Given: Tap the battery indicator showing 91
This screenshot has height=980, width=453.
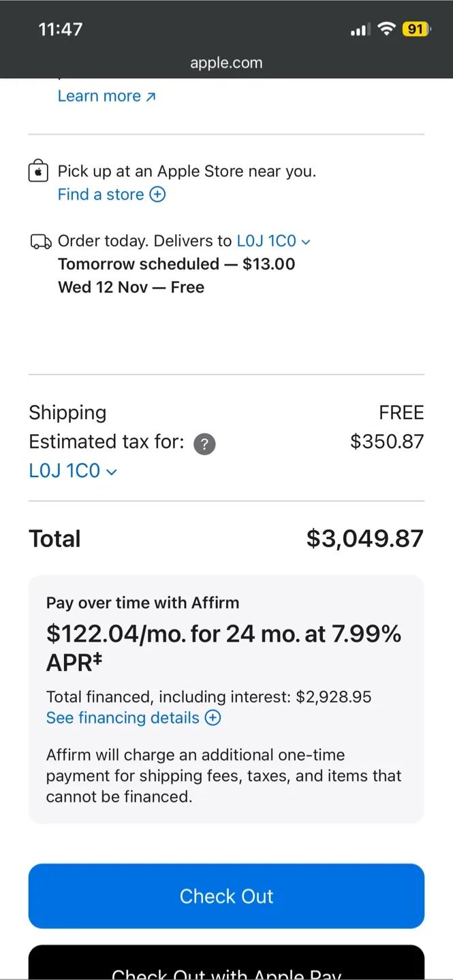Looking at the screenshot, I should [x=414, y=29].
